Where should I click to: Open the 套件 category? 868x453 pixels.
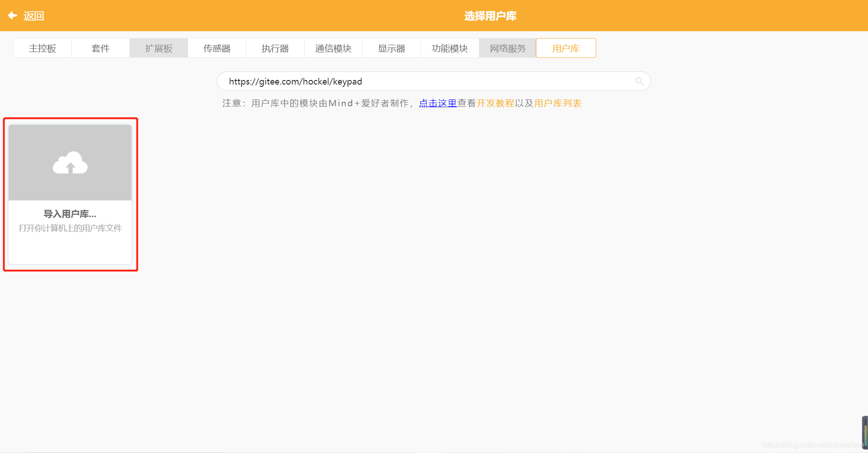[100, 48]
